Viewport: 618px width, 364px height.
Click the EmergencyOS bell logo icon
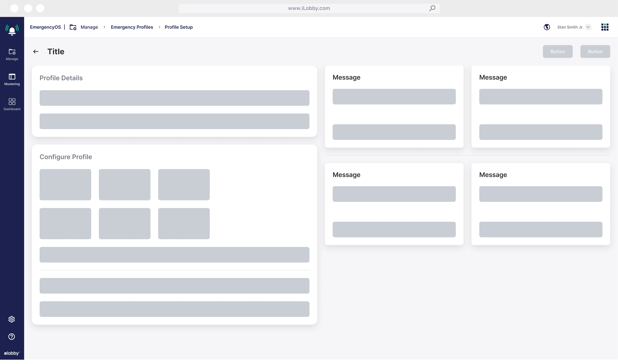12,30
